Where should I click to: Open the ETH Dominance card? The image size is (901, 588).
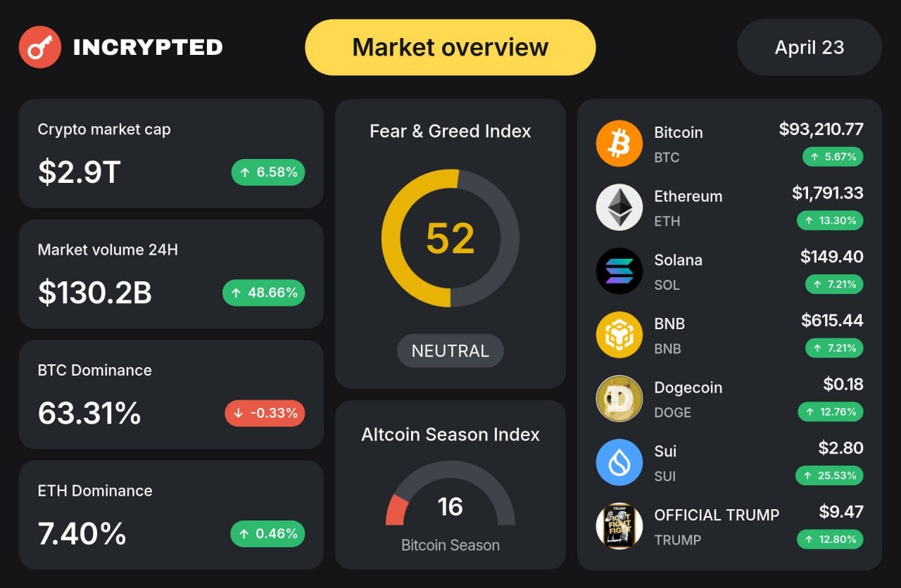171,515
